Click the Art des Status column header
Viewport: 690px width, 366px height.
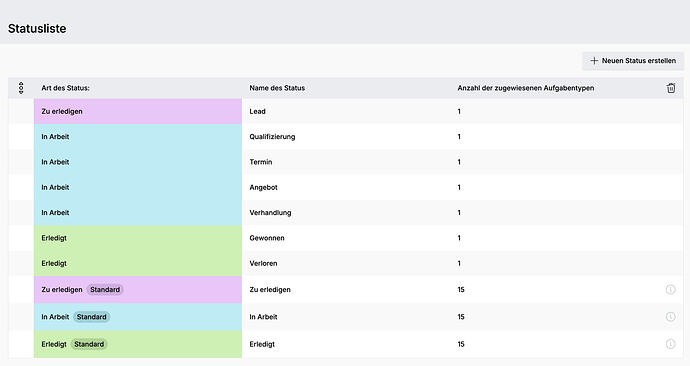[66, 88]
